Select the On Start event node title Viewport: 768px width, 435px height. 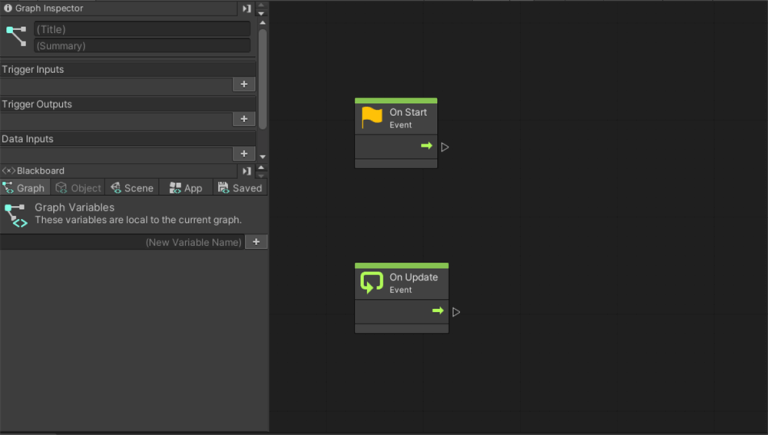[x=408, y=112]
